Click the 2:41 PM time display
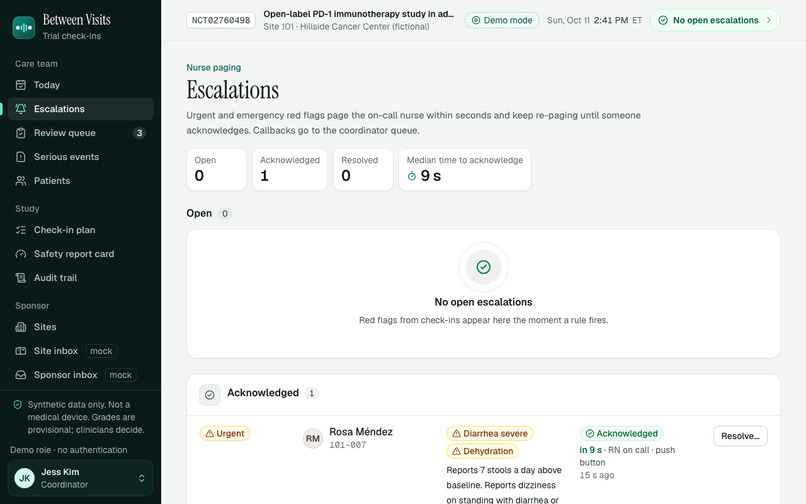The width and height of the screenshot is (806, 504). 611,20
